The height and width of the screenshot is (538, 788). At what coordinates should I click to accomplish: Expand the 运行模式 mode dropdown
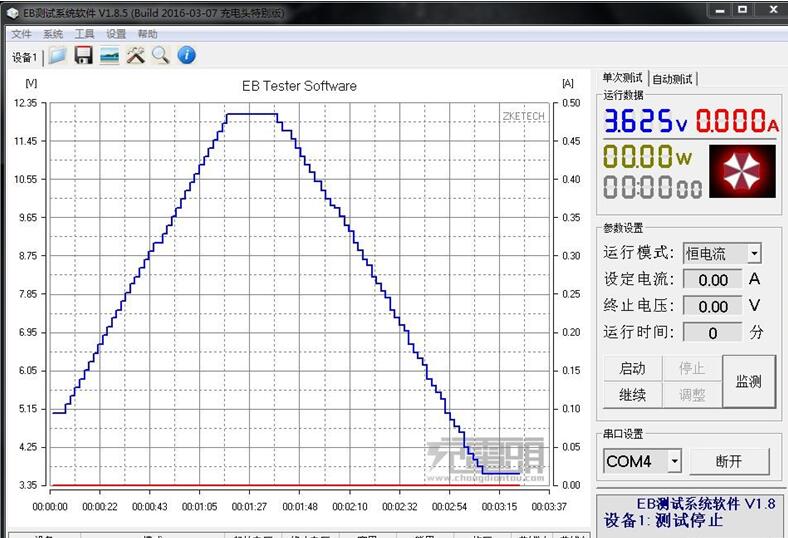[x=753, y=254]
